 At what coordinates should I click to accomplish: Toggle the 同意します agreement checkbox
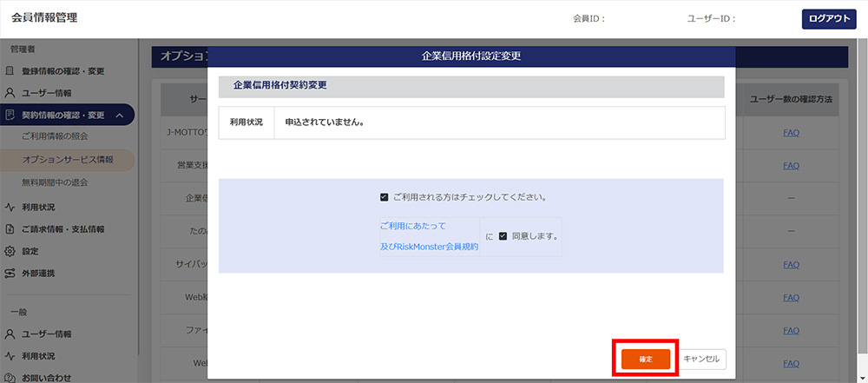pyautogui.click(x=503, y=236)
